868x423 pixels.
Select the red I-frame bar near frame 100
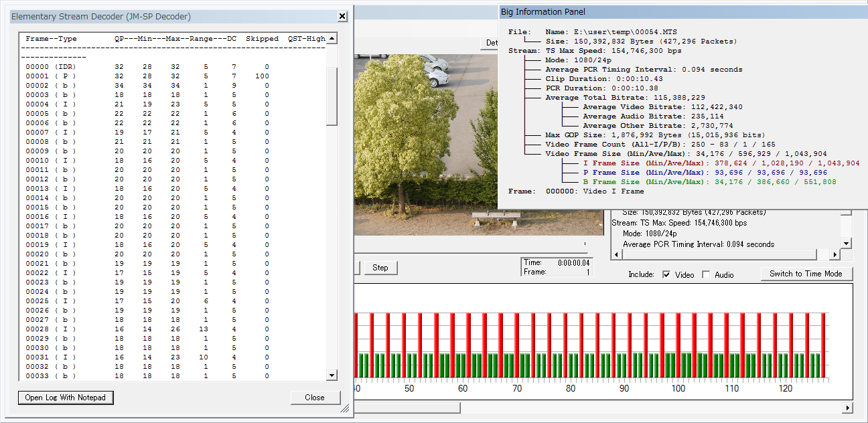[677, 345]
